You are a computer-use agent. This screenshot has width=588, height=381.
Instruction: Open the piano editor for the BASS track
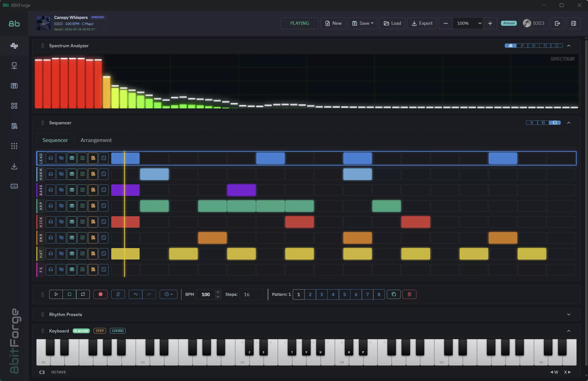[x=72, y=190]
